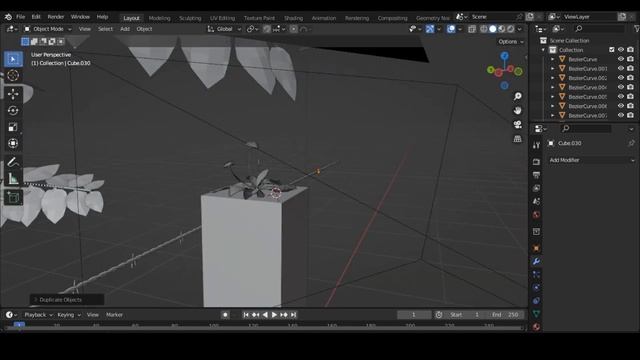
Task: Toggle snapping magnet button
Action: click(267, 29)
